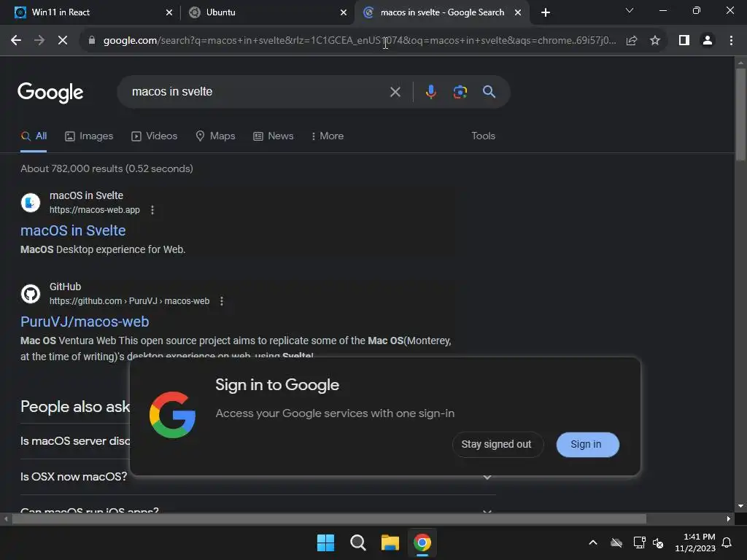Click the down arrow of the vertical scrollbar
Screen dimensions: 747x560
point(740,506)
